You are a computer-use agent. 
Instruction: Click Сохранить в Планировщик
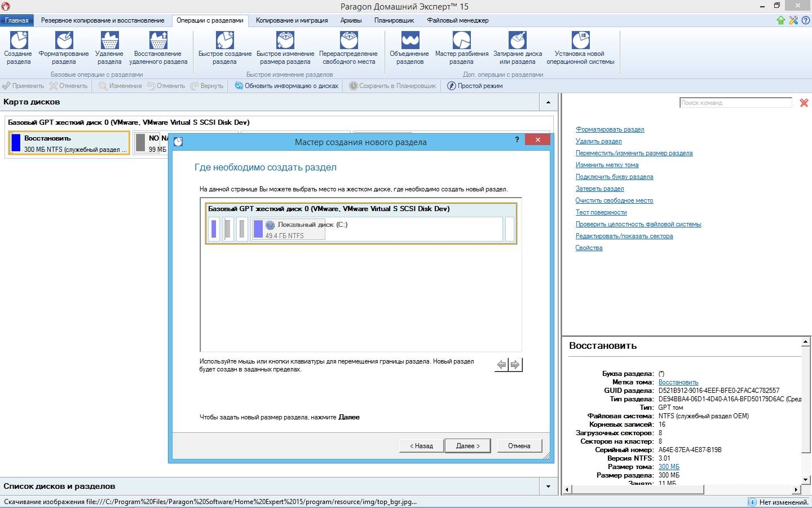[392, 86]
